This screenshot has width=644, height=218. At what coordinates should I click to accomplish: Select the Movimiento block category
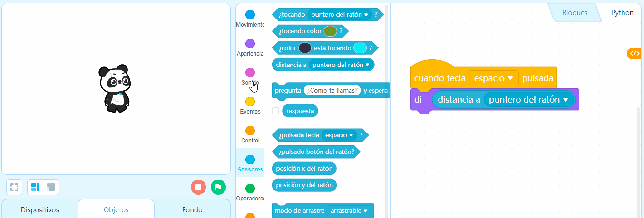pyautogui.click(x=250, y=19)
